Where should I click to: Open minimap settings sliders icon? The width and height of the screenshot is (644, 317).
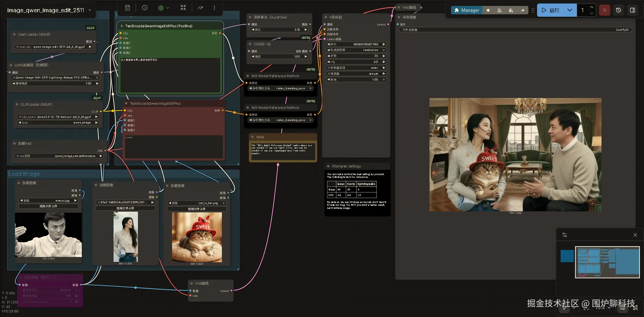tap(565, 235)
